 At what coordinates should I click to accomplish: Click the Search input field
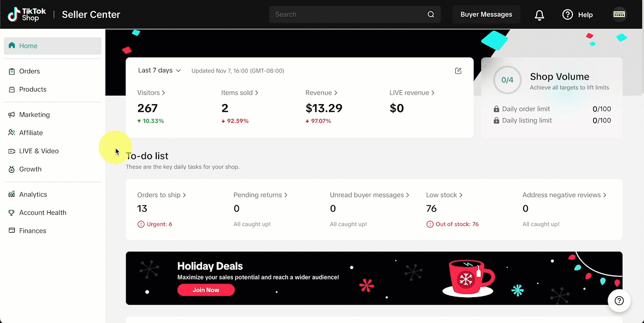point(346,14)
